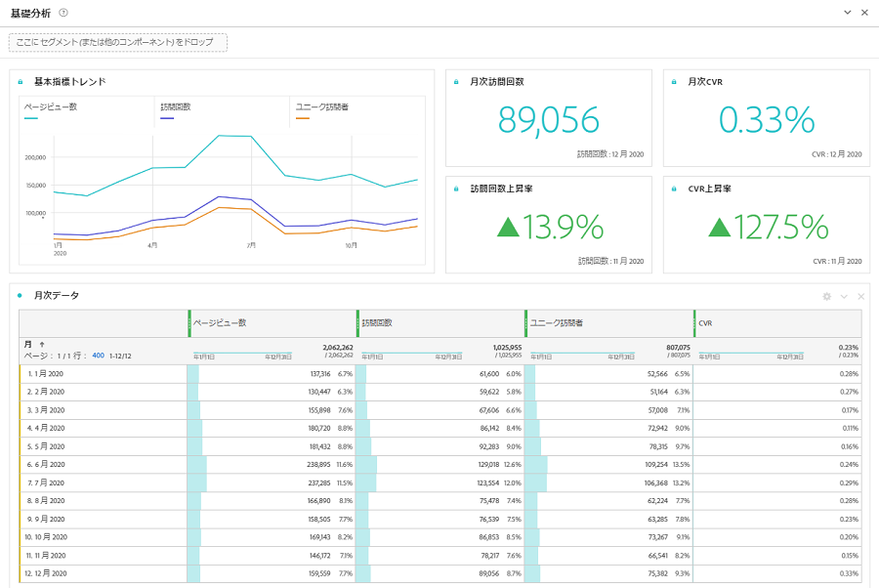Viewport: 879px width, 588px height.
Task: Click the visits total 1,025,955
Action: (507, 348)
